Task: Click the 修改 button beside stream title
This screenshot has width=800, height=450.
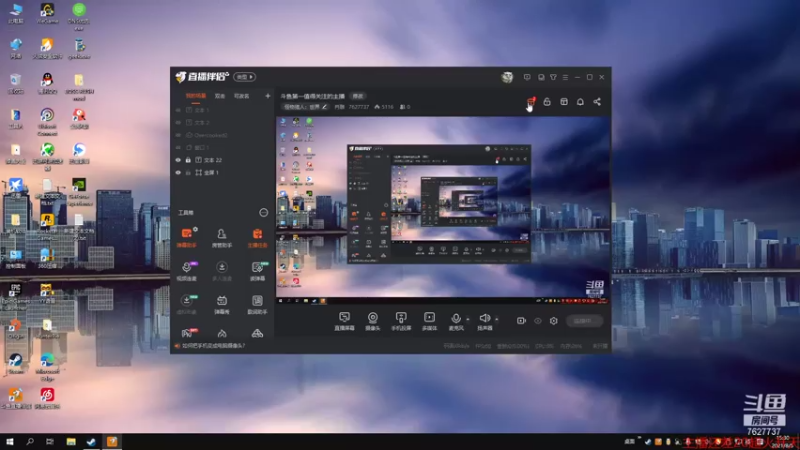Action: point(358,96)
